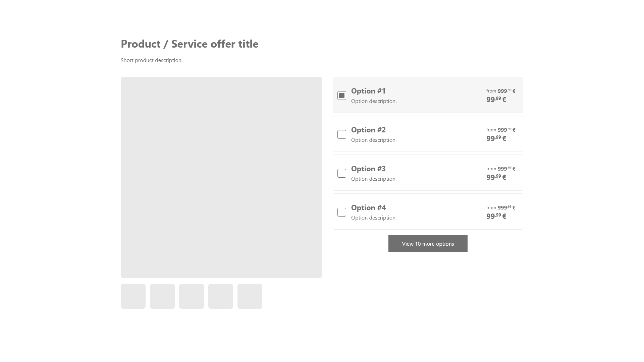Click third product thumbnail image
Viewport: 644px width, 362px height.
(x=192, y=296)
